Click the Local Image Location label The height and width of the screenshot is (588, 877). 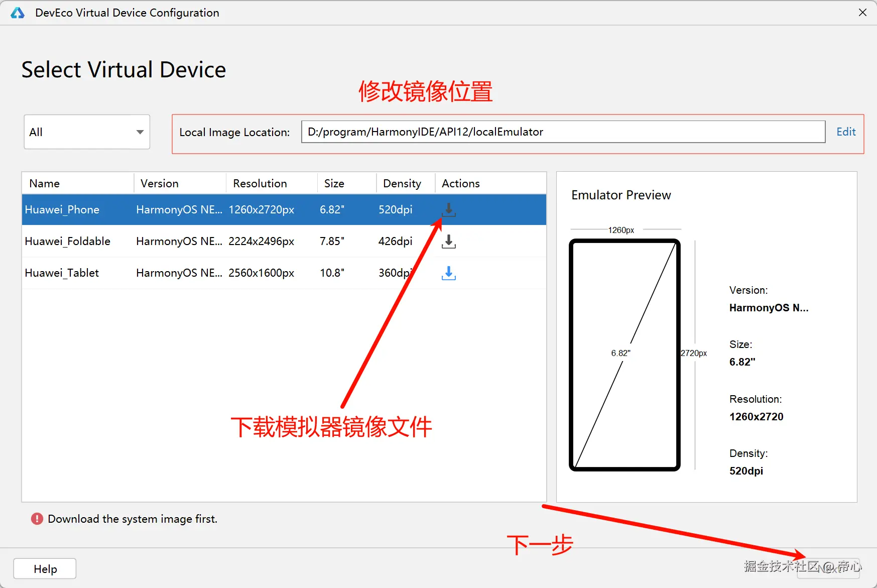click(x=234, y=132)
